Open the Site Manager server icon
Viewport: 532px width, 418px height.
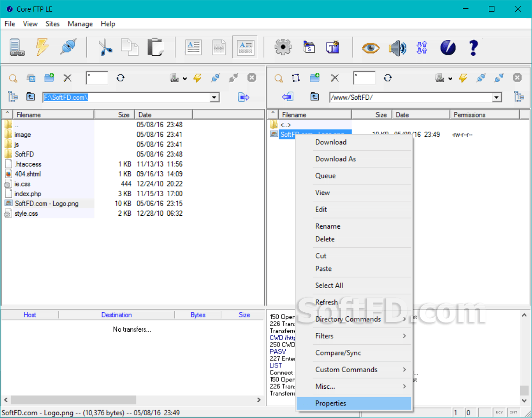[x=17, y=47]
